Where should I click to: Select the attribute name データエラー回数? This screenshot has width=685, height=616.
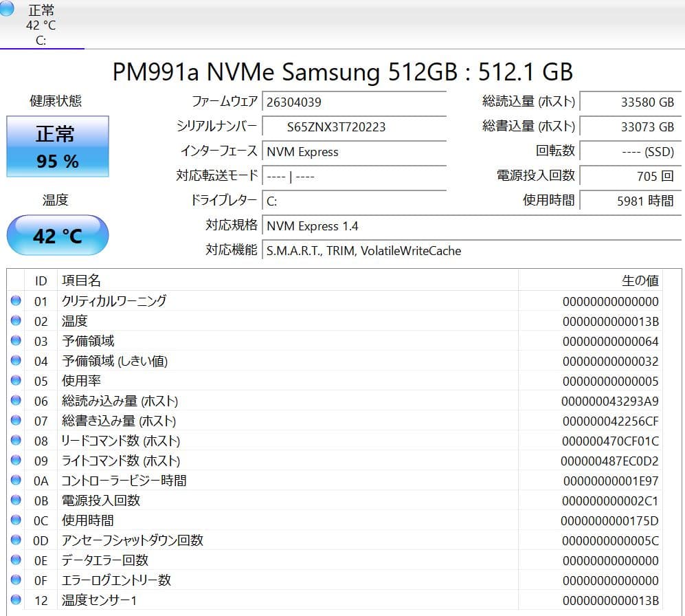click(105, 560)
